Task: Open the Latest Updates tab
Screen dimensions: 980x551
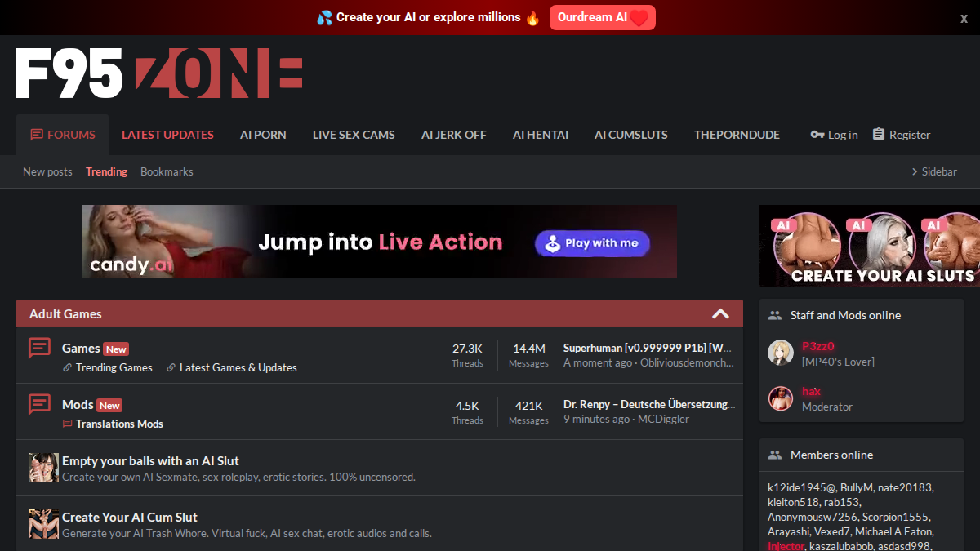Action: point(167,135)
